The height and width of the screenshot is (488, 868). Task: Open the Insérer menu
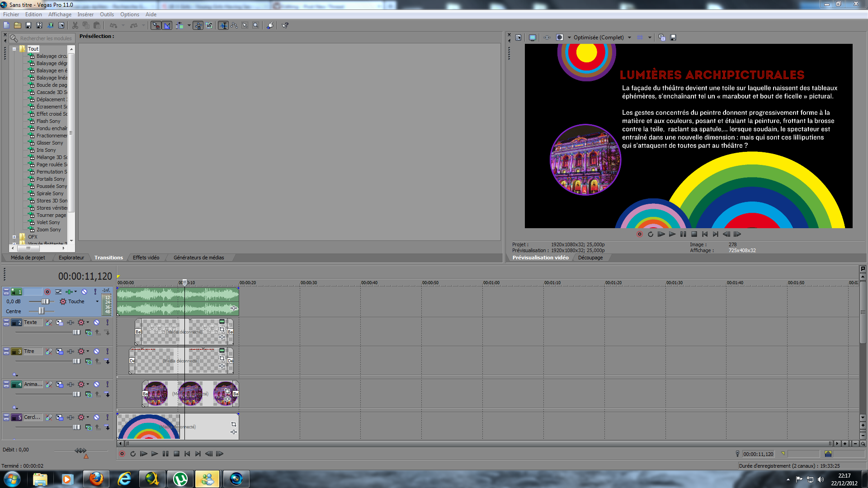click(x=85, y=14)
